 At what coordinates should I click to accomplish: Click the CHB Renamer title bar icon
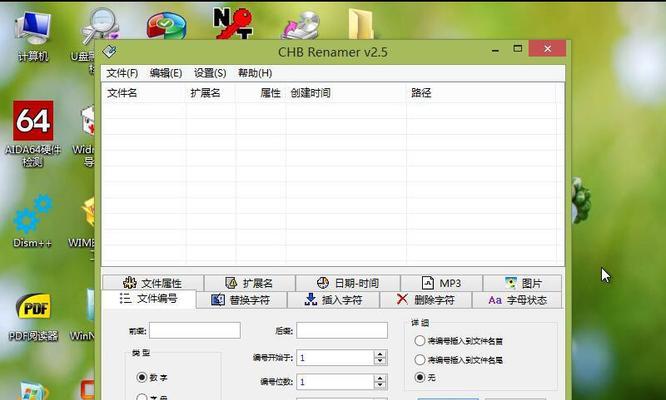(x=110, y=51)
